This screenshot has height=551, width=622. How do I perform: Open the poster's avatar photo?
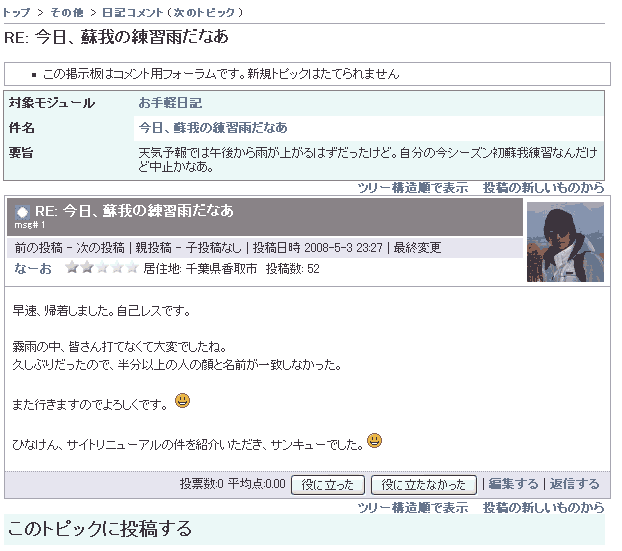(565, 242)
